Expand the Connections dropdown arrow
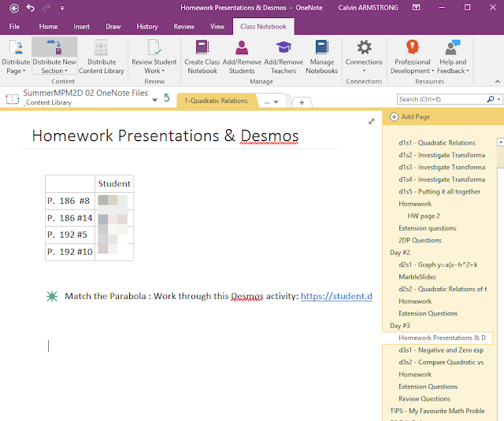 (x=364, y=71)
